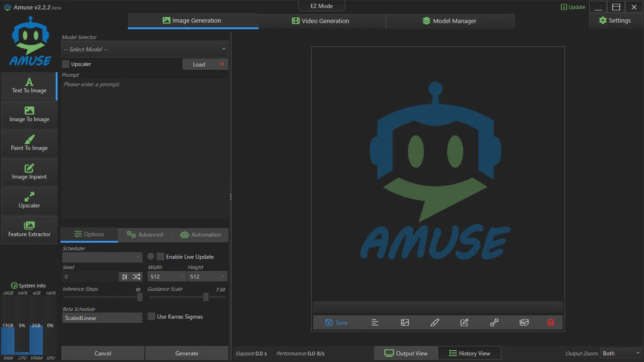Screen dimensions: 644x362
Task: Check Use Karras Sigmas option
Action: tap(151, 316)
